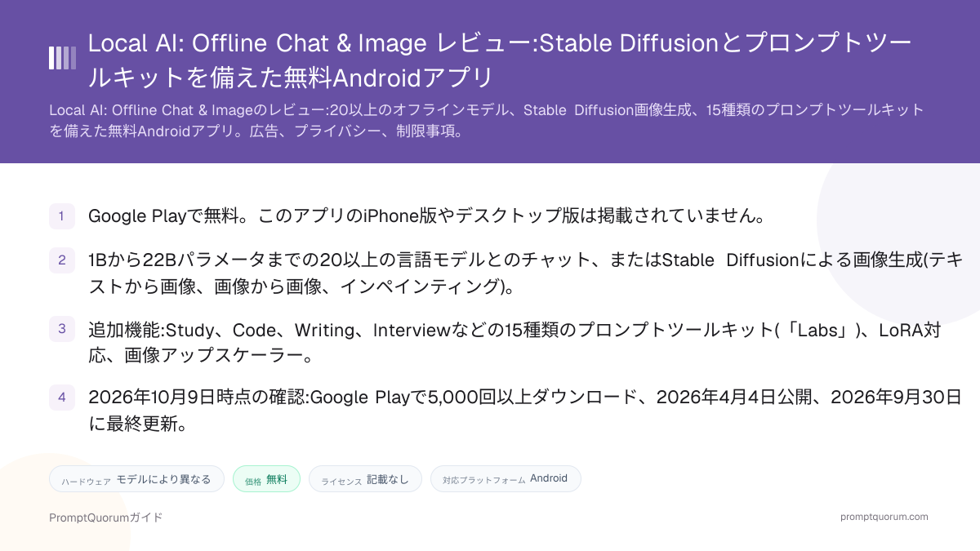
Task: Click number badge 1 beside Google Playで無料
Action: coord(62,216)
